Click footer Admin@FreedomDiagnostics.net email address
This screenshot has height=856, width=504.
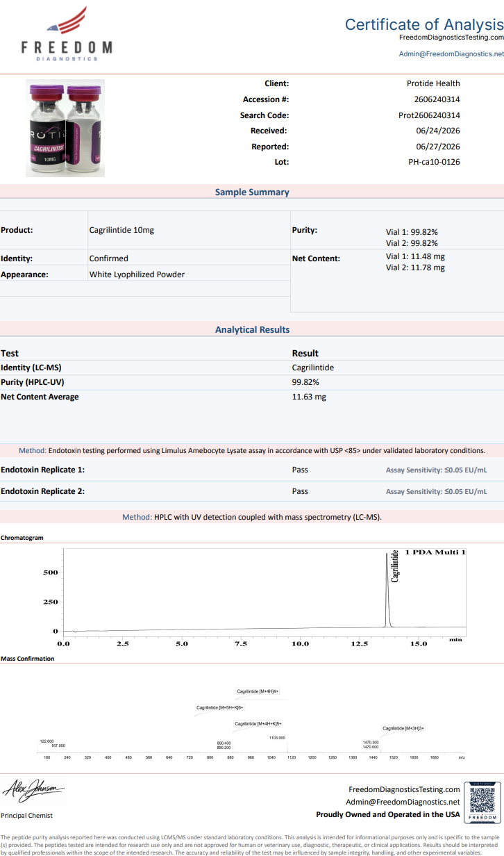coord(403,802)
